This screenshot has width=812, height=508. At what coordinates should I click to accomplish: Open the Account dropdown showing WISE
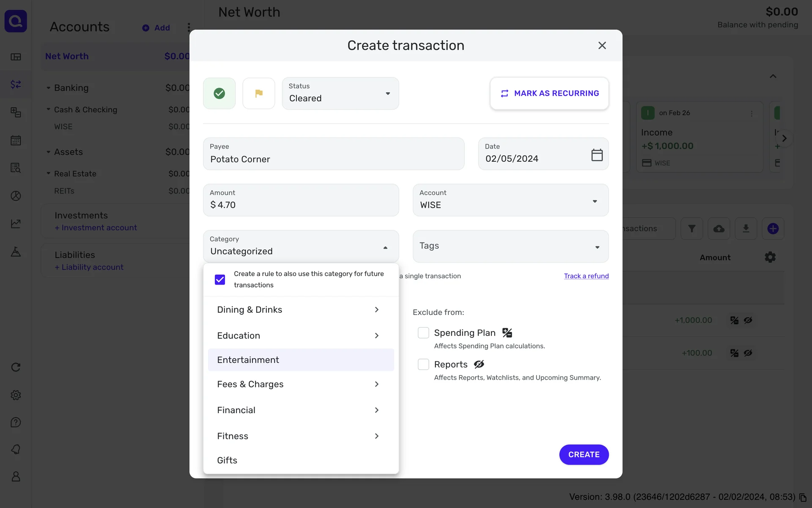pos(510,200)
